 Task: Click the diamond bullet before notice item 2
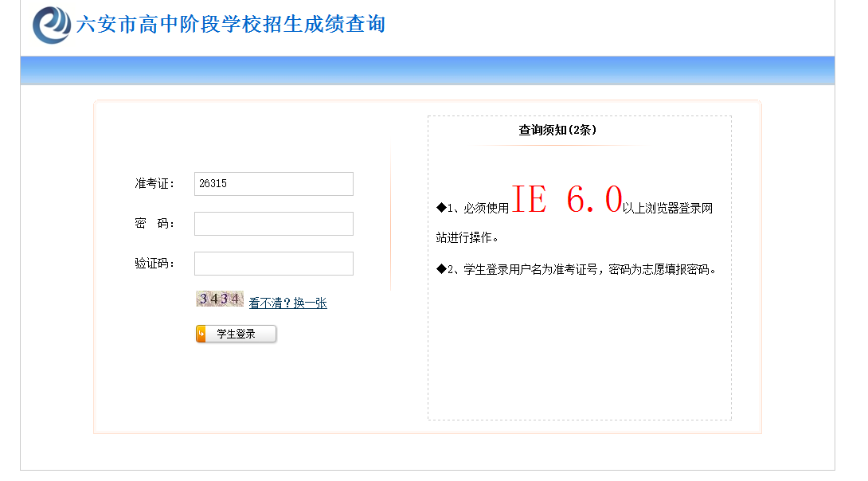pos(441,269)
